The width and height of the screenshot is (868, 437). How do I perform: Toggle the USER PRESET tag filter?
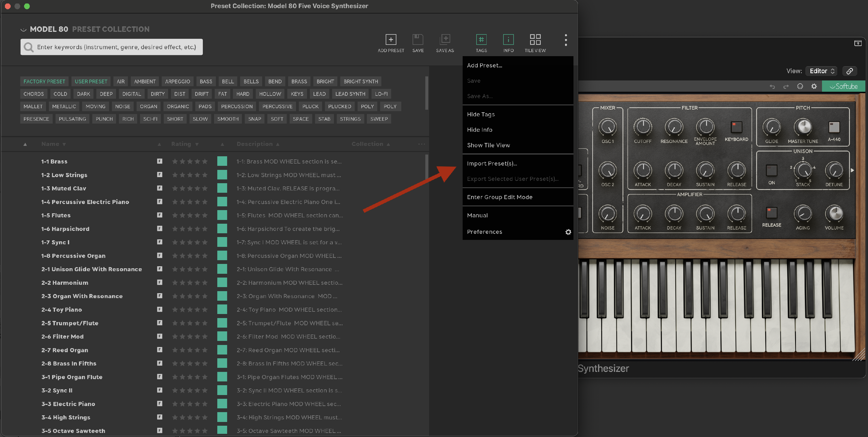click(91, 82)
